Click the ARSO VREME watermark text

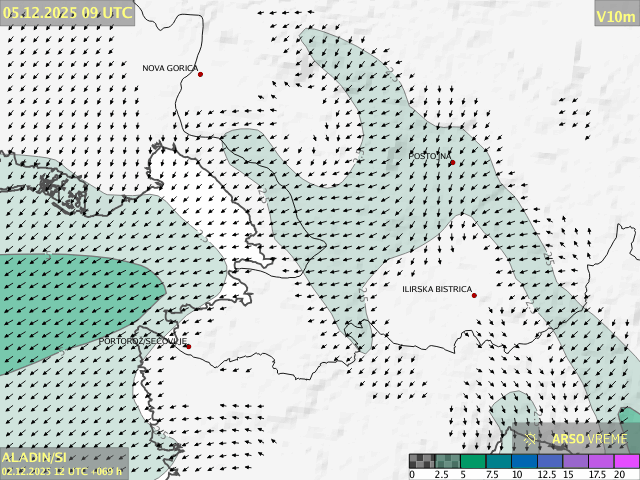pos(589,438)
